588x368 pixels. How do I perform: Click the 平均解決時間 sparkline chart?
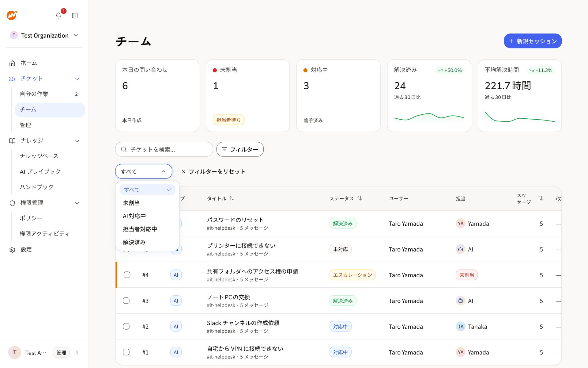(519, 117)
